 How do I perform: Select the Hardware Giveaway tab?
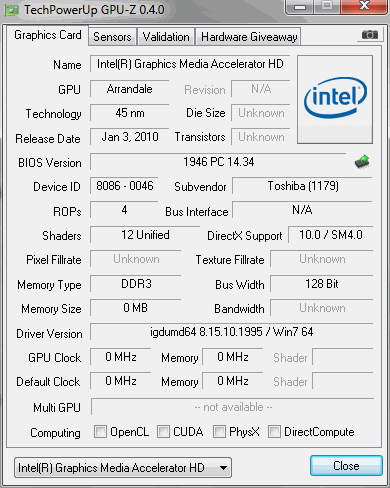tap(249, 37)
